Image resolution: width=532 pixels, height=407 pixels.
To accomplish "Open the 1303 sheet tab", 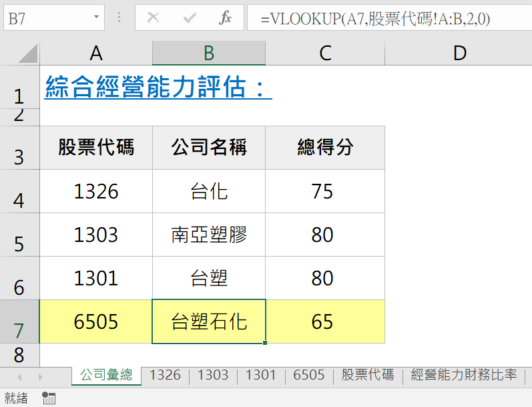I will (x=213, y=376).
